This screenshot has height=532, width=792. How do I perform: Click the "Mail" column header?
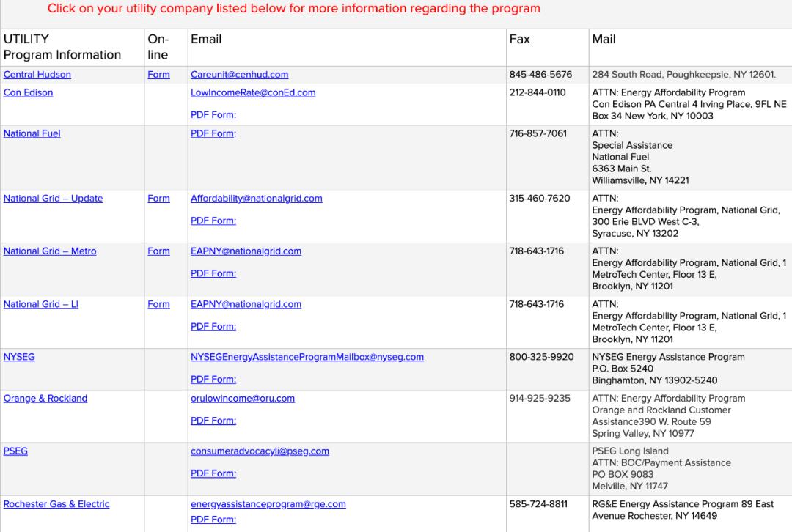604,40
